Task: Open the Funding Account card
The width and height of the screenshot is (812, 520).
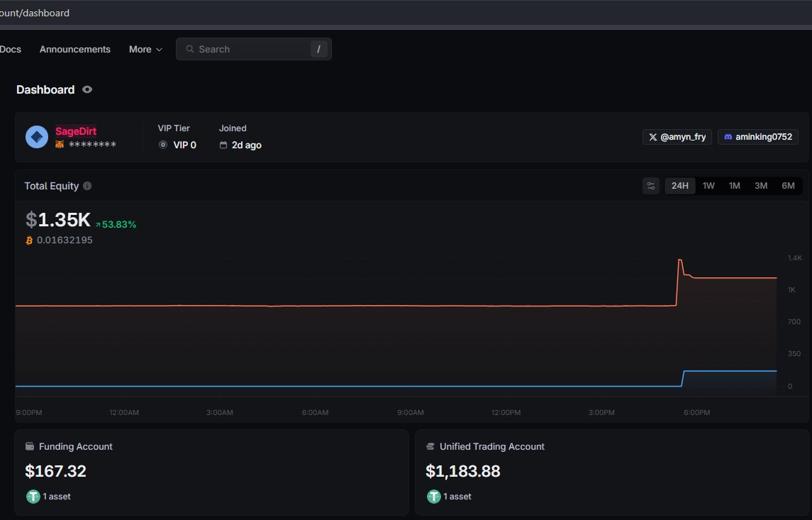Action: pyautogui.click(x=212, y=472)
